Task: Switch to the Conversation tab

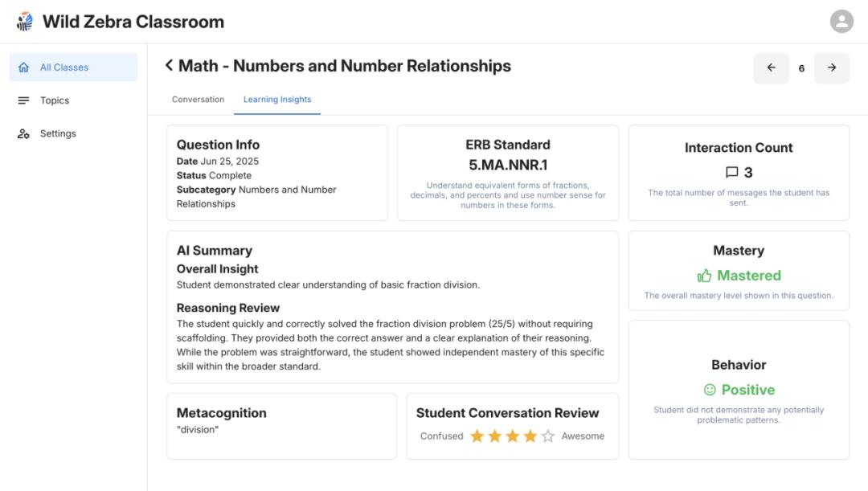Action: pyautogui.click(x=198, y=100)
